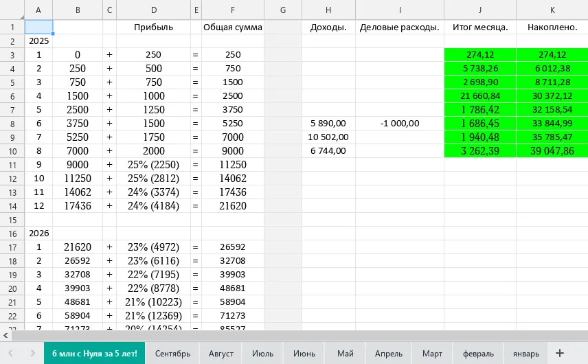Select the green cell showing 39 047,86

tap(552, 150)
